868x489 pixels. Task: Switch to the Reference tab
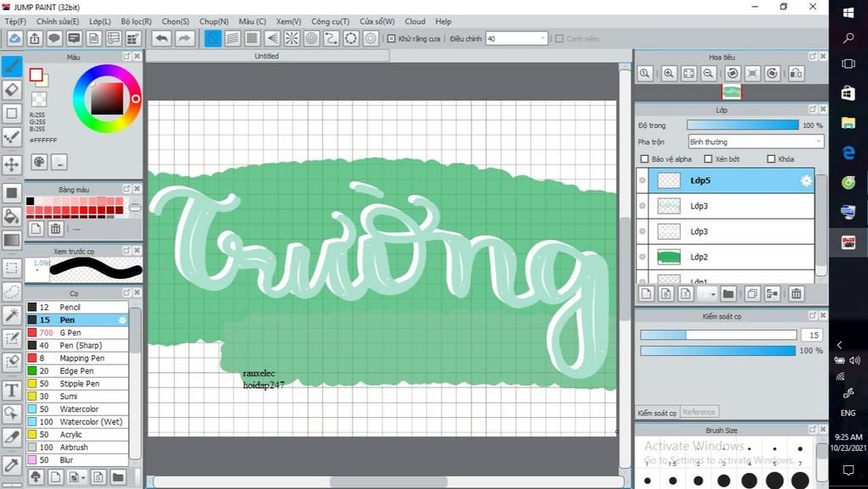click(x=698, y=412)
